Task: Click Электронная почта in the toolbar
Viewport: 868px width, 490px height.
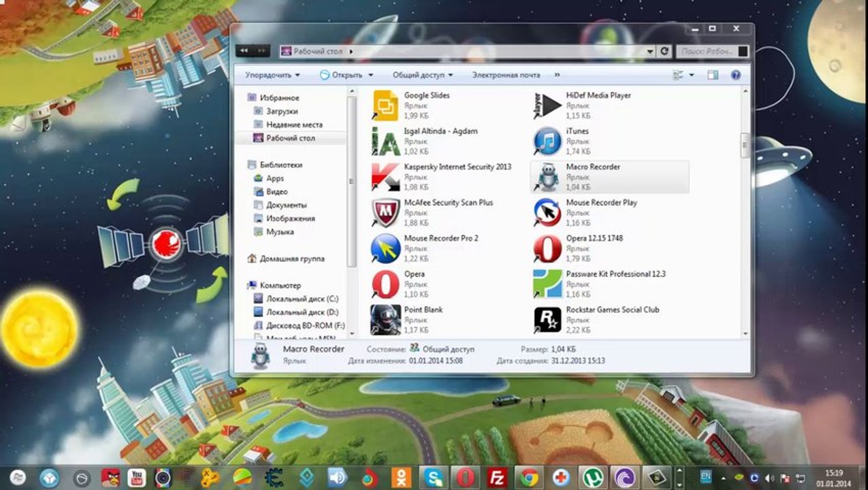Action: tap(507, 75)
